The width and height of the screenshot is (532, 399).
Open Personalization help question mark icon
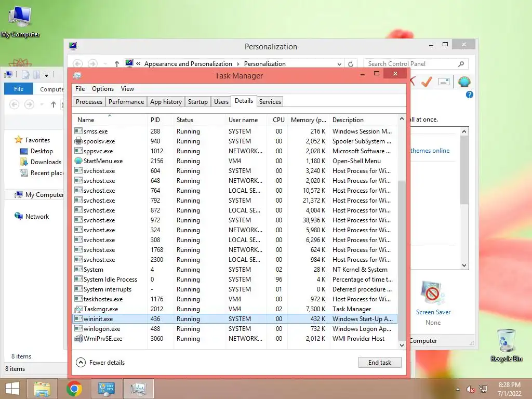pos(470,95)
